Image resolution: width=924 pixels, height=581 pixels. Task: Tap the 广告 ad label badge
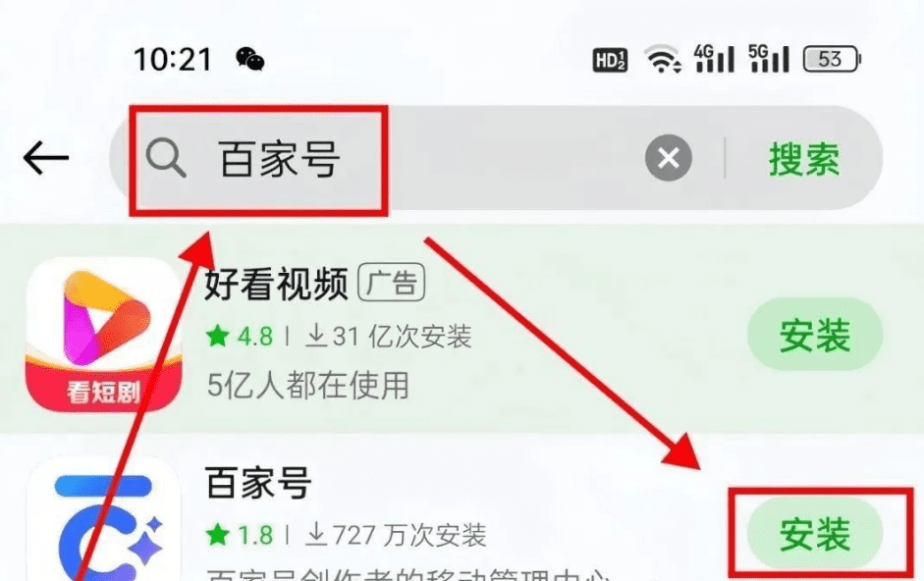(391, 283)
